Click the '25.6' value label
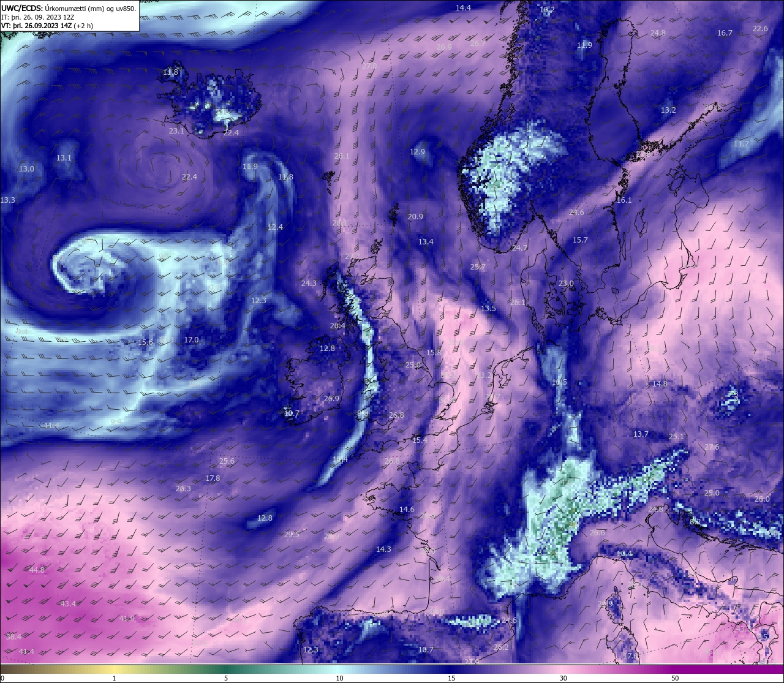 [227, 461]
